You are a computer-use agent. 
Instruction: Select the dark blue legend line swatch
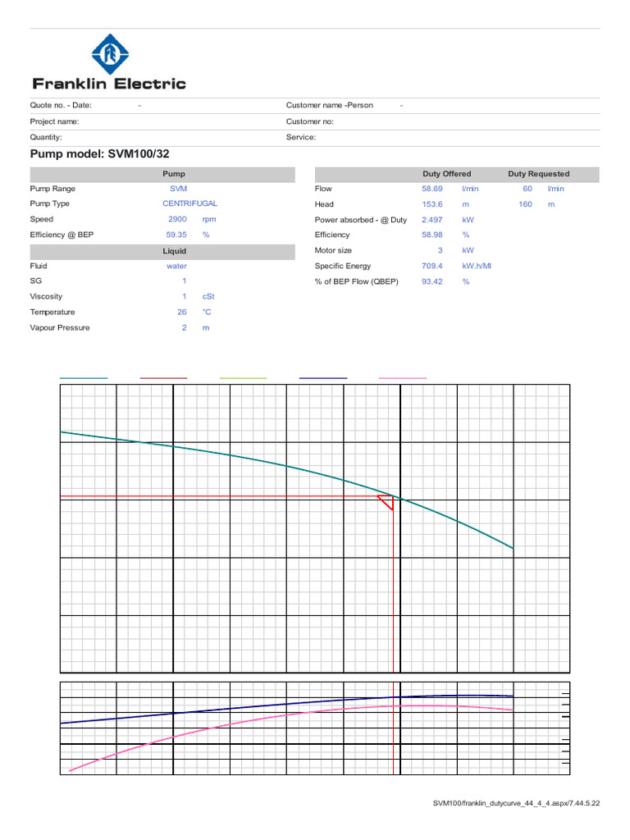(323, 378)
